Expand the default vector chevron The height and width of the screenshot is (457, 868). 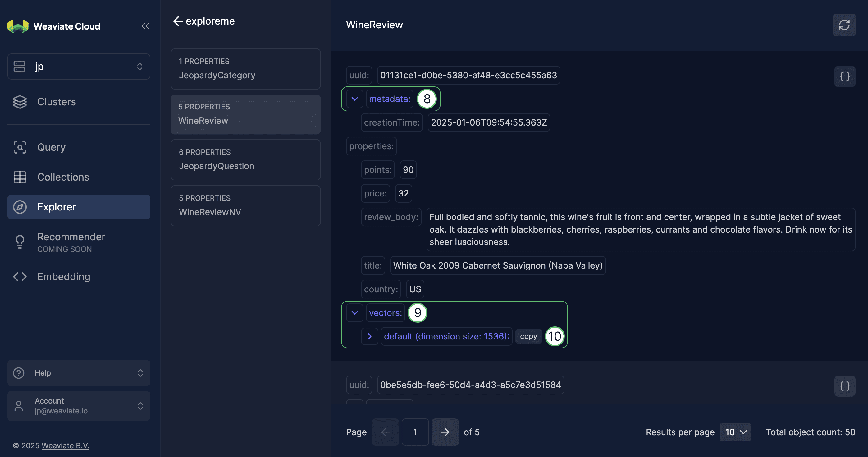pos(369,336)
